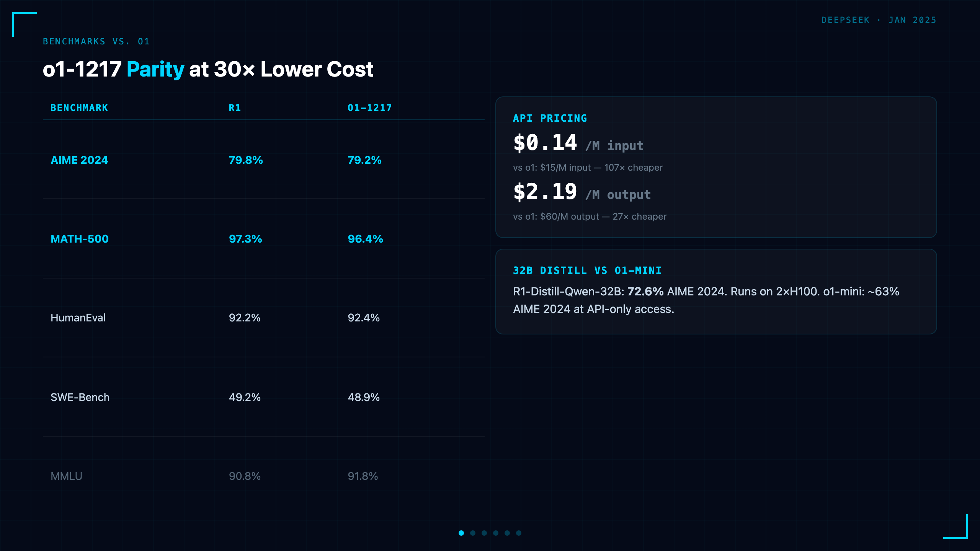Open the fourth slide indicator dot
980x551 pixels.
pyautogui.click(x=496, y=533)
